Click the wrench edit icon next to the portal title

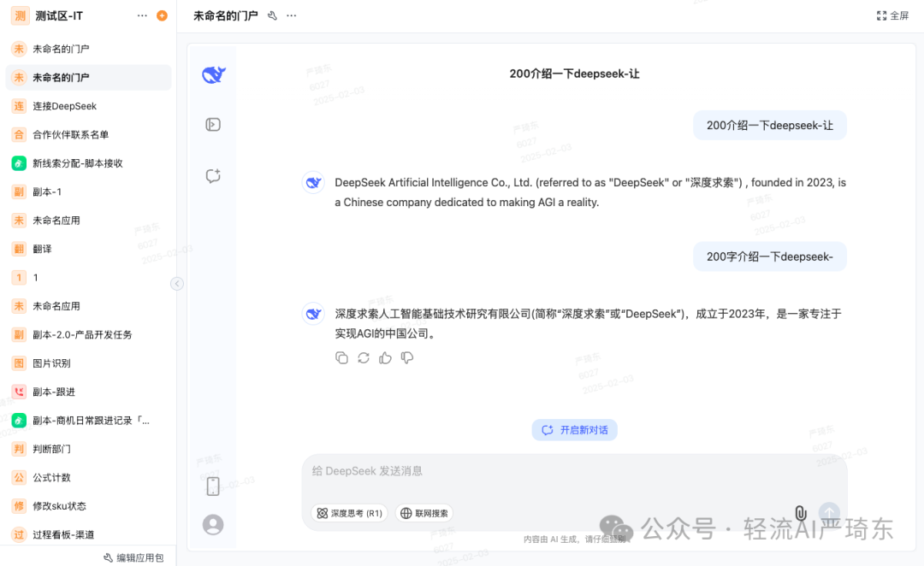[x=272, y=16]
